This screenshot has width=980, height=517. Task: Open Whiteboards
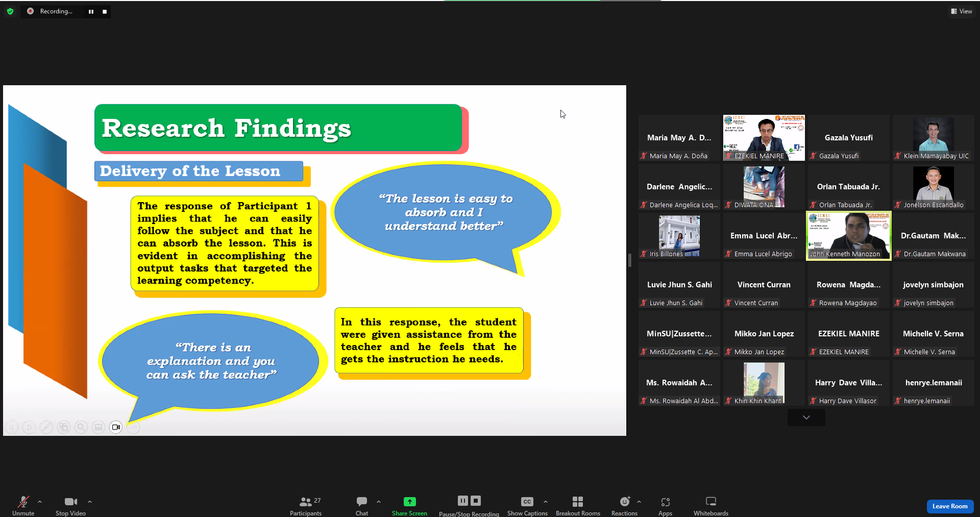[x=710, y=505]
